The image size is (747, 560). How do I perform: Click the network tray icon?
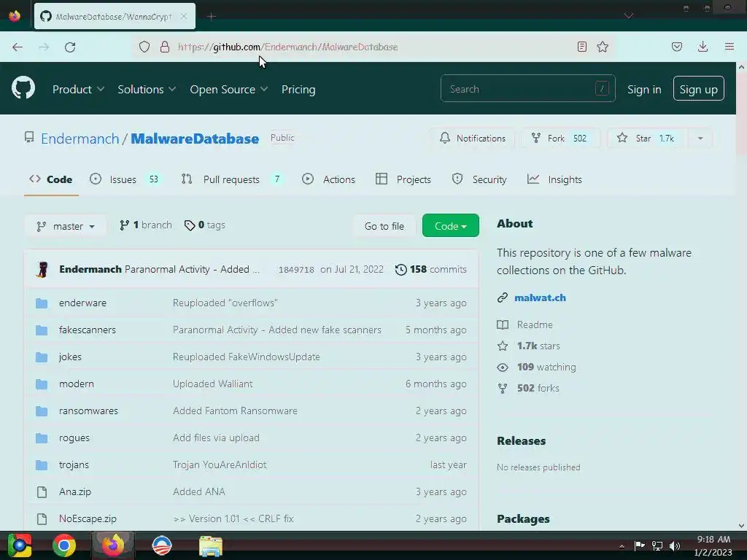tap(657, 545)
